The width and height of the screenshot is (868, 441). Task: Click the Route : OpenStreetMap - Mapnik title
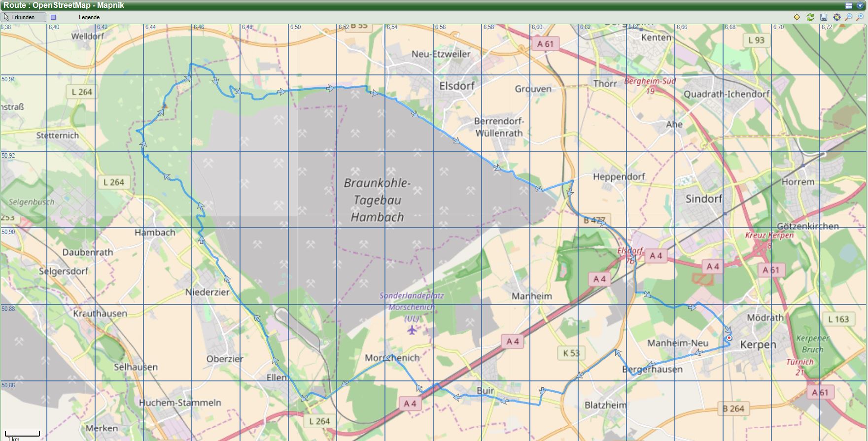[64, 5]
